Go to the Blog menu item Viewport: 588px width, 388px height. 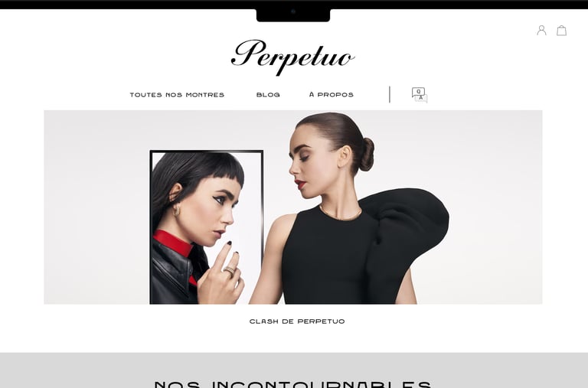[268, 95]
